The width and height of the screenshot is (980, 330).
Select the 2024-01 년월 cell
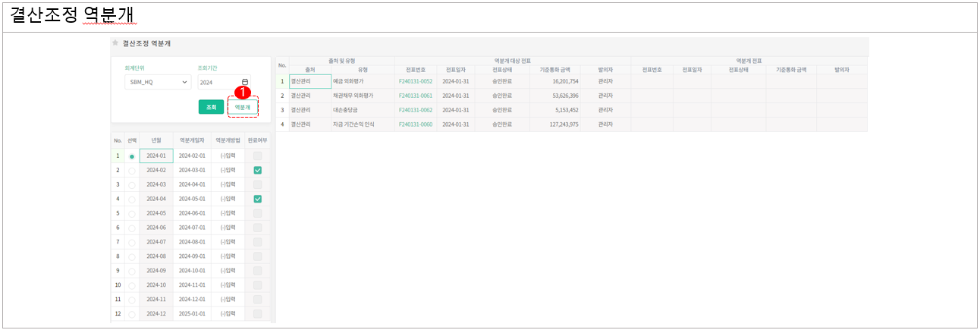click(155, 156)
